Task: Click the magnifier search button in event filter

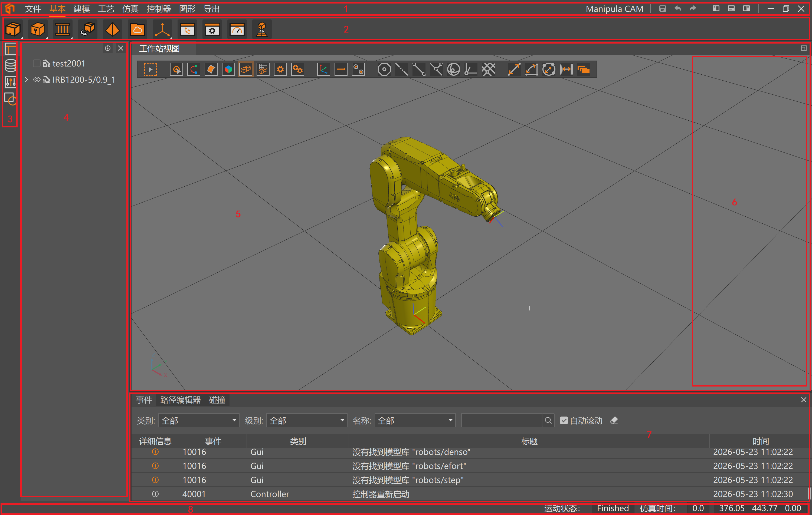Action: (548, 420)
